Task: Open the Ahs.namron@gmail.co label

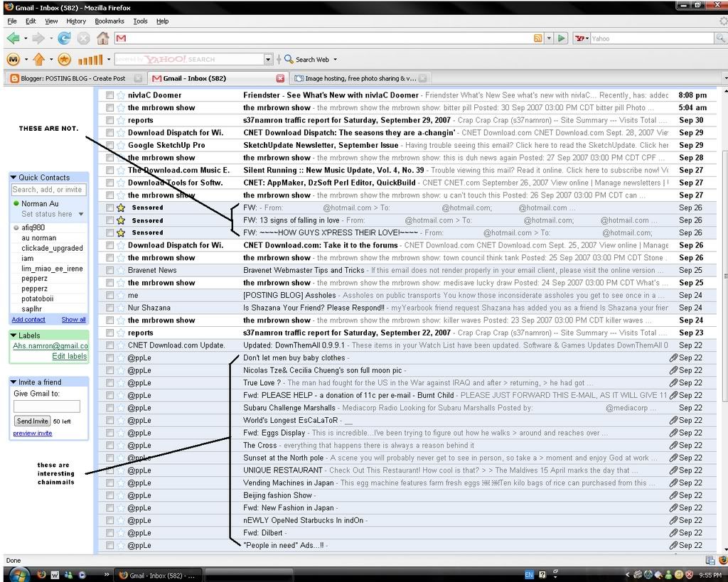Action: click(x=50, y=346)
